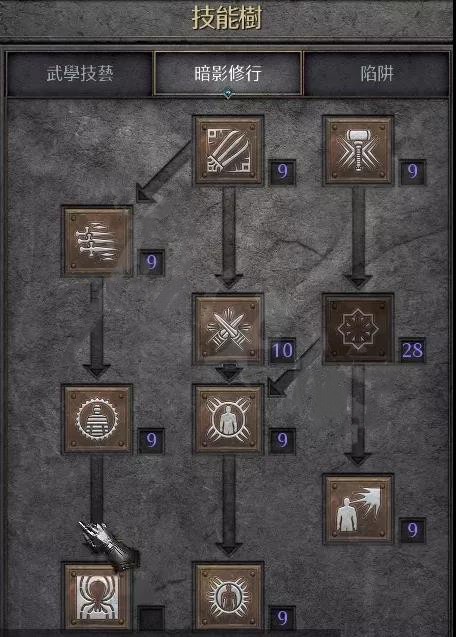This screenshot has height=637, width=456.
Task: Click the level 10 counter beside Weapon Block
Action: (282, 350)
